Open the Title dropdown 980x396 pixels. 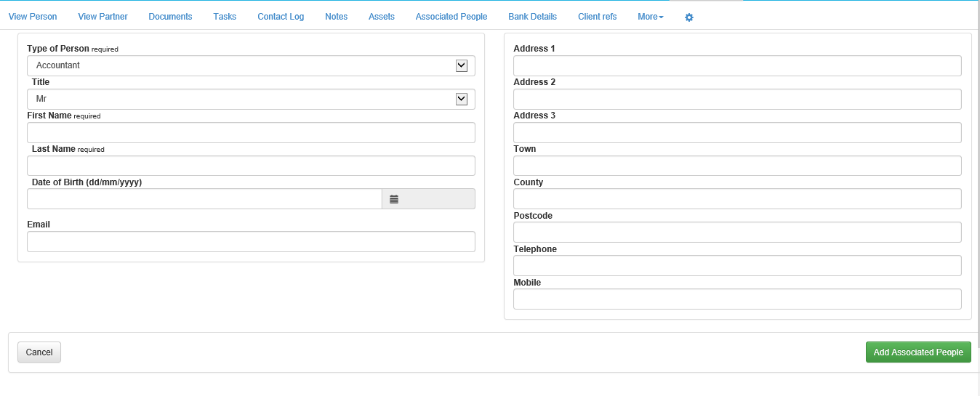pyautogui.click(x=251, y=99)
